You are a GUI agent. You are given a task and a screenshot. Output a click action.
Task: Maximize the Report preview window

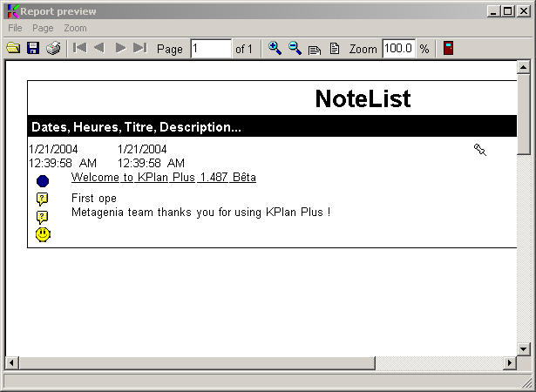pos(508,11)
